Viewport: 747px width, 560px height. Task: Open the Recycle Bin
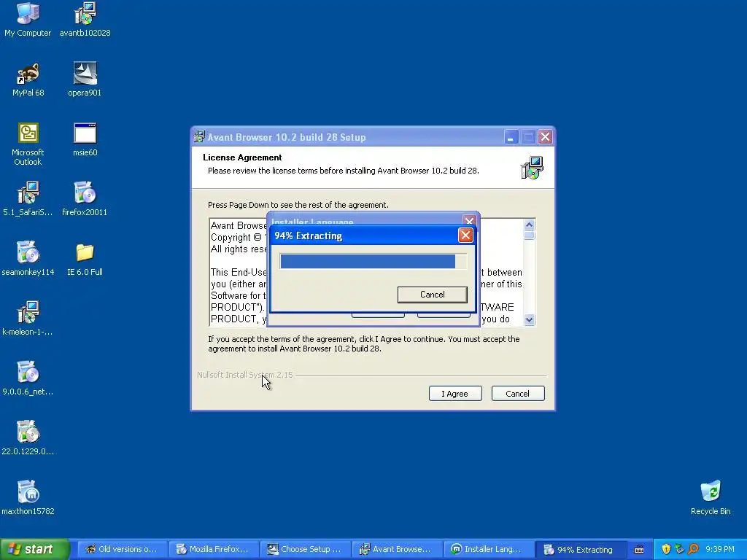tap(711, 497)
